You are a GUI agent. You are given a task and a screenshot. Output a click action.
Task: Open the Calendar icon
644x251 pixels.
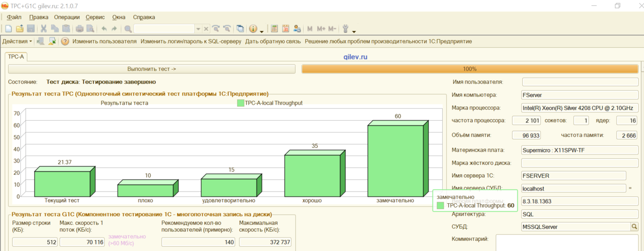(286, 28)
